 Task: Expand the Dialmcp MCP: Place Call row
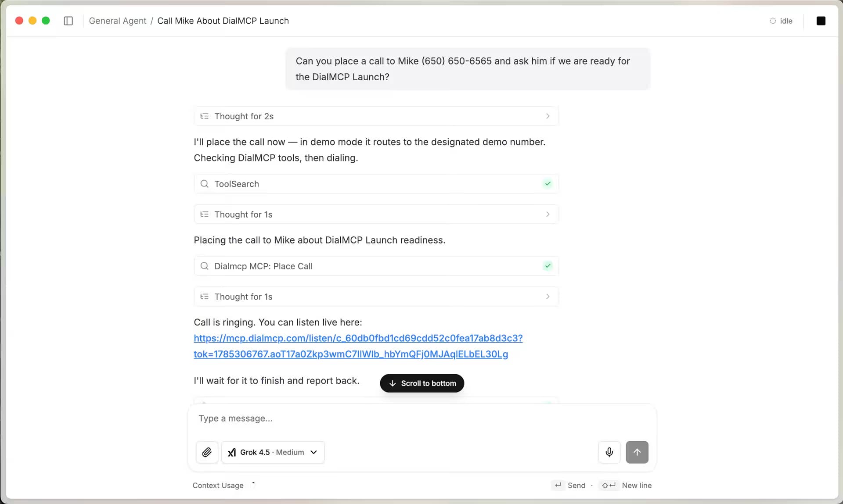[x=376, y=266]
